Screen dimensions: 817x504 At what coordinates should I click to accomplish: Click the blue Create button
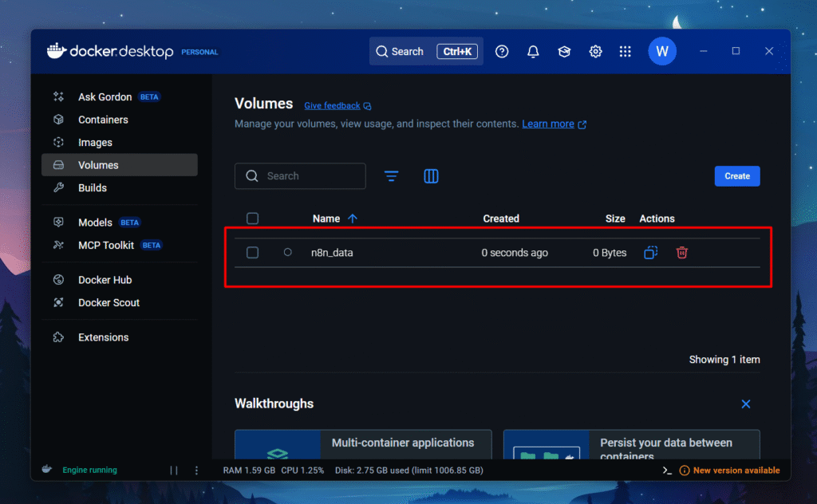tap(736, 176)
